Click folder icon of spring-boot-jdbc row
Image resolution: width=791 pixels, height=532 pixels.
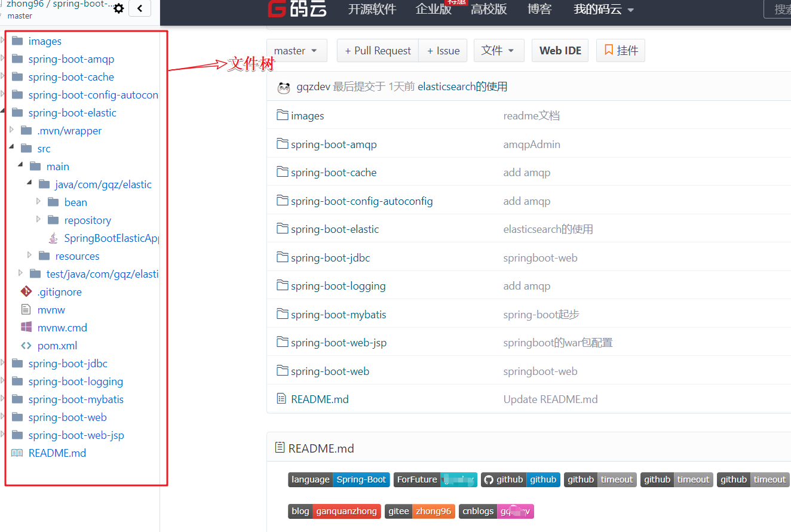click(x=283, y=257)
